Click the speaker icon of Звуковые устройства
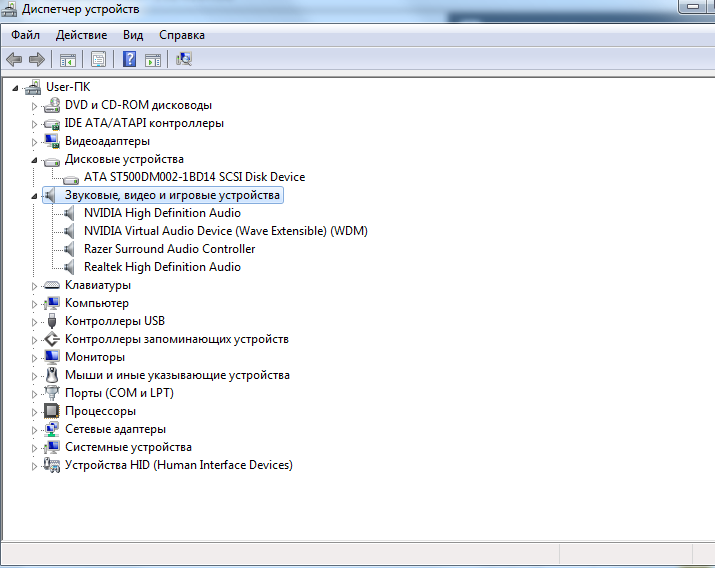 coord(50,195)
